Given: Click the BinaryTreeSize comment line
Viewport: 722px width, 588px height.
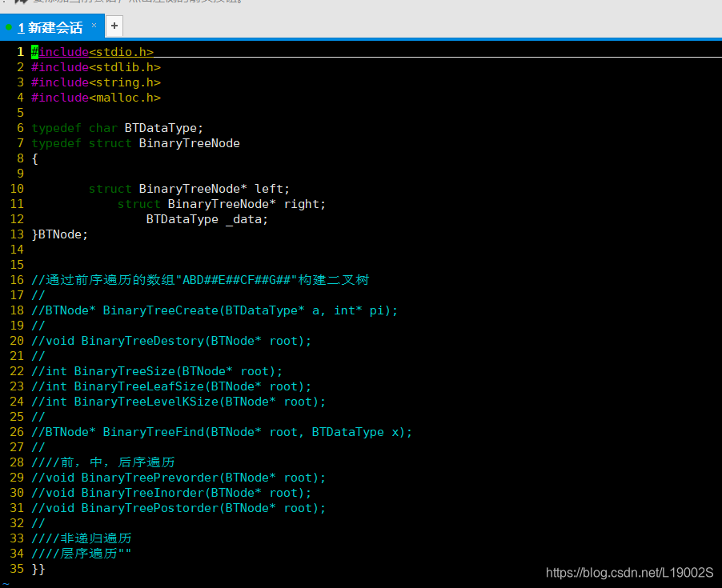Looking at the screenshot, I should point(157,371).
